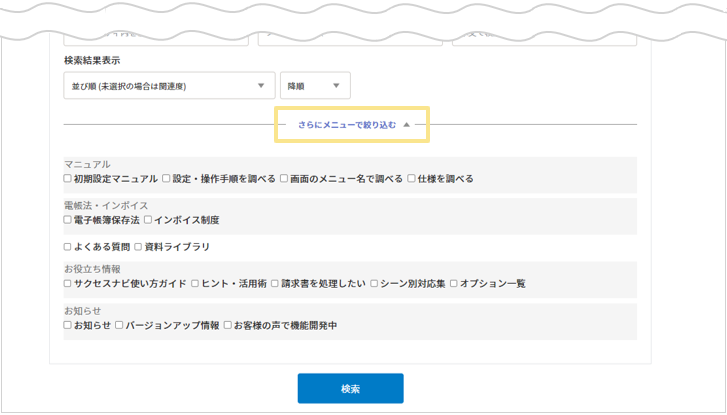Select the バージョンアップ情報 checkbox
Image resolution: width=727 pixels, height=415 pixels.
coord(120,325)
